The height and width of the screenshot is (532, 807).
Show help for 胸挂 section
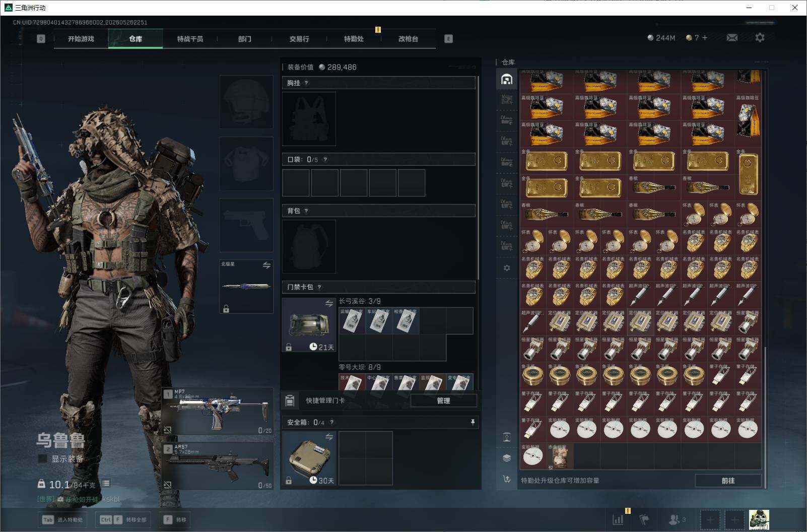tap(306, 83)
